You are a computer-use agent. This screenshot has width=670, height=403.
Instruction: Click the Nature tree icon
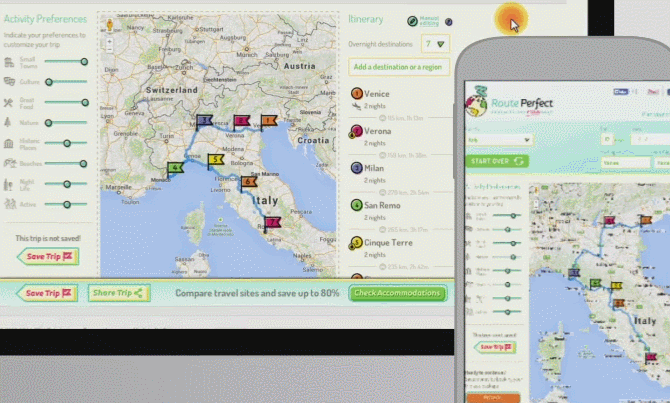coord(8,123)
